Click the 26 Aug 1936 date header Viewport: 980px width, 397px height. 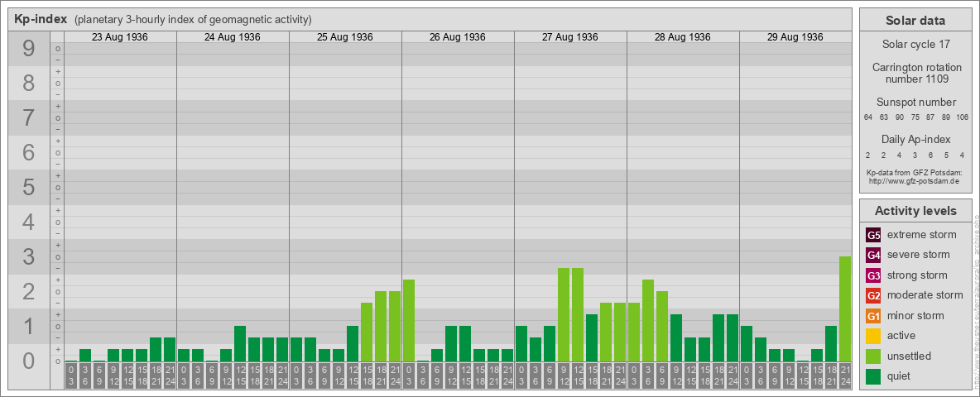click(458, 37)
